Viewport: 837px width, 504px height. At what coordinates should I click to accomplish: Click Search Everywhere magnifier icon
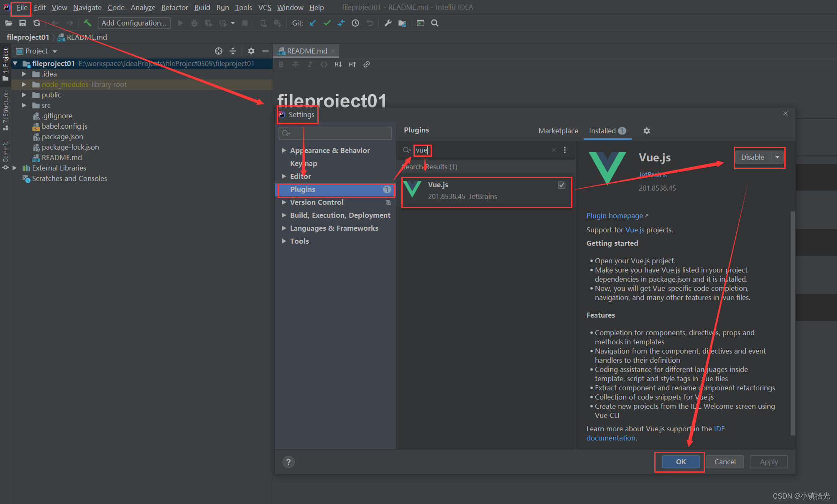coord(435,23)
